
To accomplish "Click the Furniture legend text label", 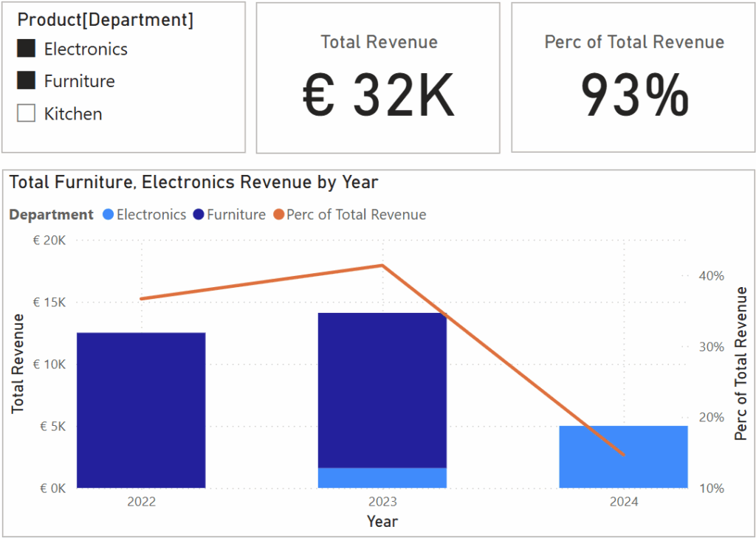I will pyautogui.click(x=236, y=215).
